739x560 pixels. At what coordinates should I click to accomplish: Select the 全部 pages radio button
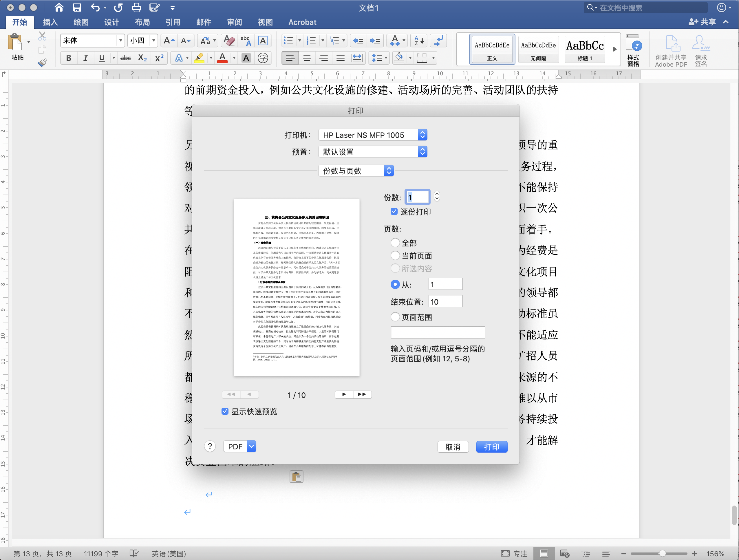point(395,243)
